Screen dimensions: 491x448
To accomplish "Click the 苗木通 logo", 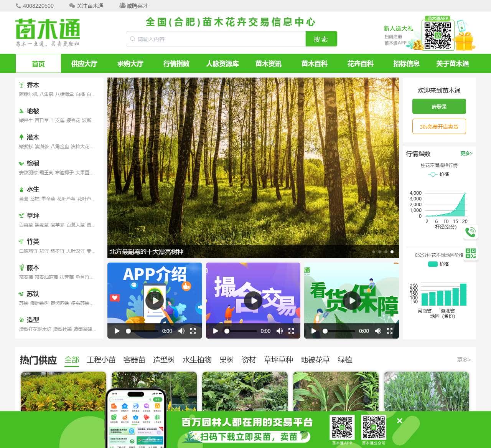I will (48, 32).
